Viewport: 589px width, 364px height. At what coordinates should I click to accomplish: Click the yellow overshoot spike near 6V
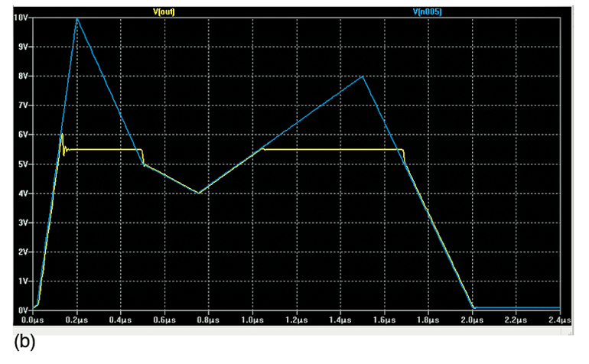(62, 135)
